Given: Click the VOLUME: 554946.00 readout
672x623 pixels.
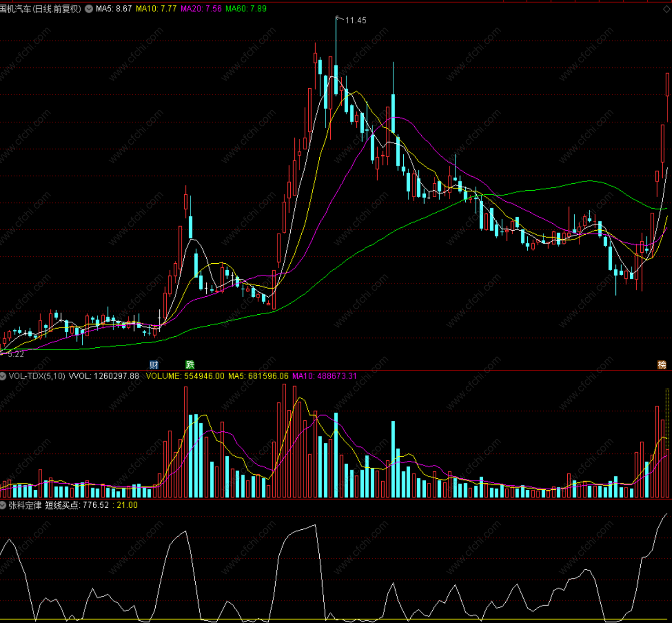Looking at the screenshot, I should click(x=185, y=376).
